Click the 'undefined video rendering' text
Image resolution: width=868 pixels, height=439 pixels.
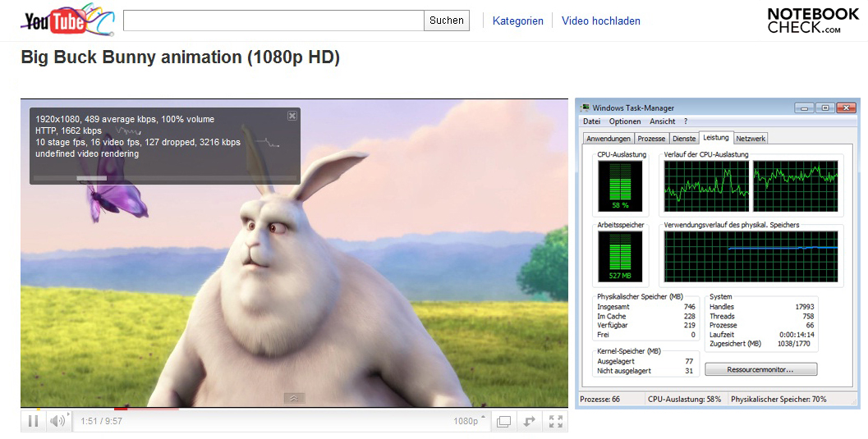(87, 153)
